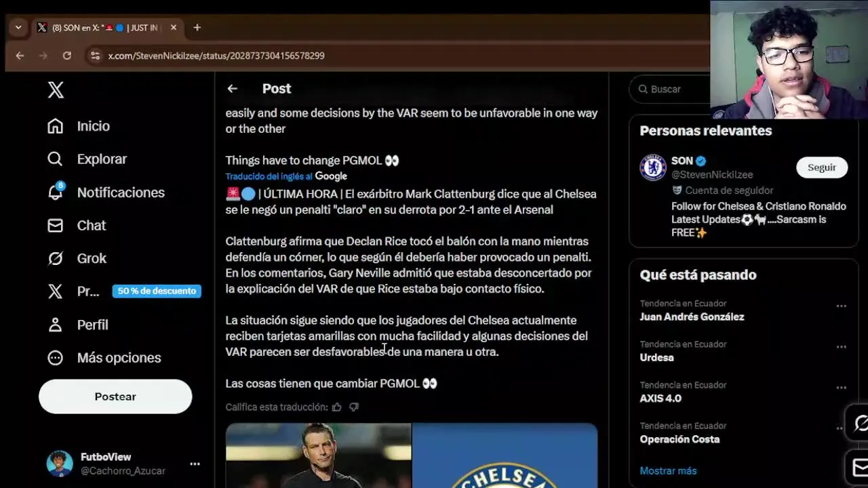Image resolution: width=868 pixels, height=488 pixels.
Task: Click Cuenta de seguidor label
Action: point(729,190)
